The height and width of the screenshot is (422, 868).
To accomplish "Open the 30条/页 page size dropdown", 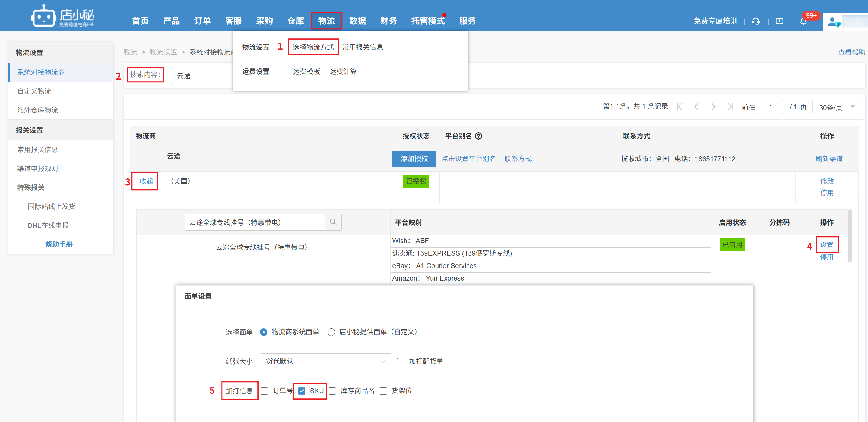I will (x=836, y=107).
